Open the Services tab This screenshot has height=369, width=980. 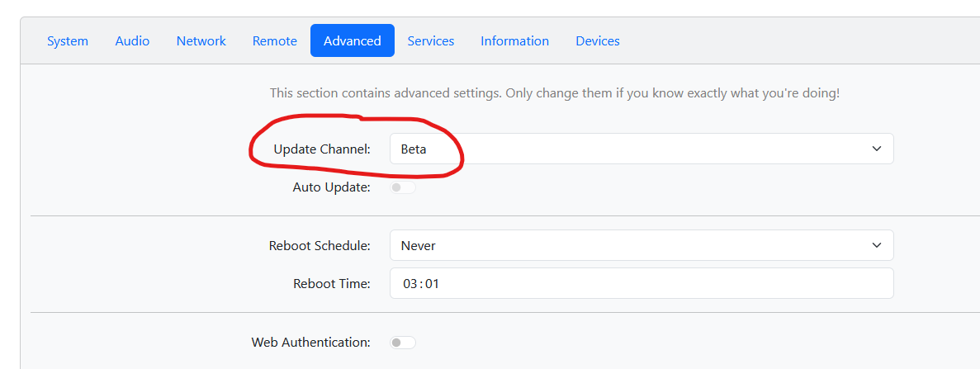point(430,40)
